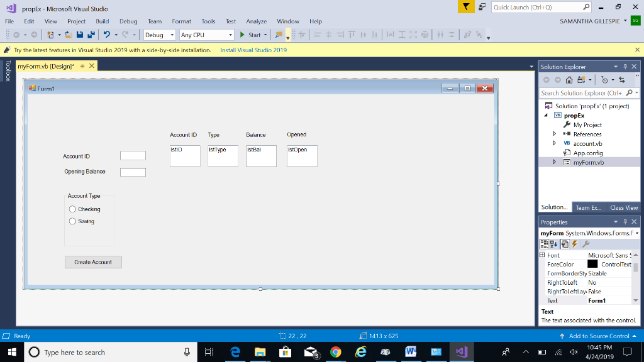Screen dimensions: 644x362
Task: Click Add to Source Control
Action: [x=599, y=336]
